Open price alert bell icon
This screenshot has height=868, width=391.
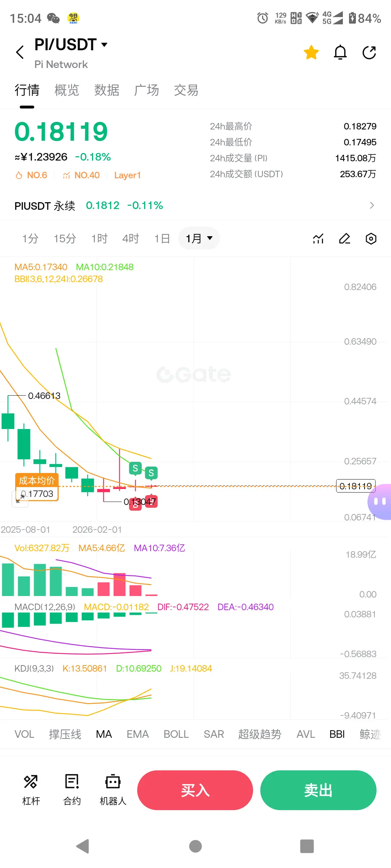[x=340, y=52]
